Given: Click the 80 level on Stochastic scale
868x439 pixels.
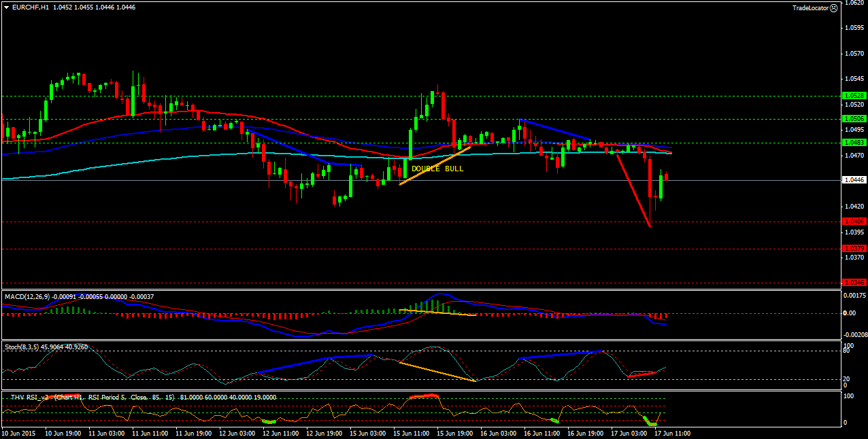Looking at the screenshot, I should click(x=846, y=352).
